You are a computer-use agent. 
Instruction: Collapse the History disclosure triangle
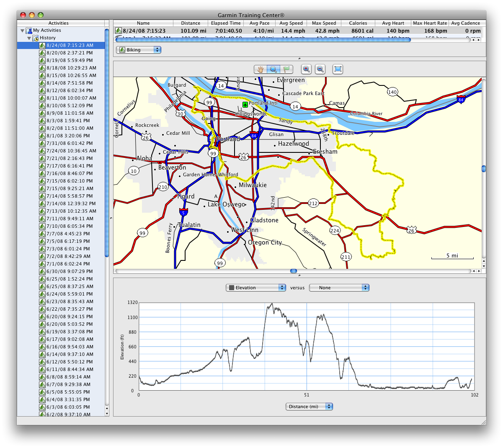29,38
